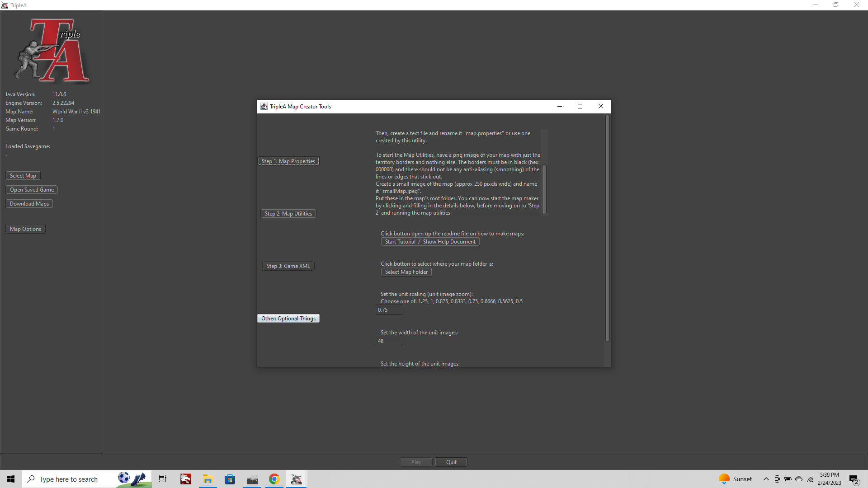Click the unit image width input field showing 48
Viewport: 868px width, 488px height.
(389, 340)
